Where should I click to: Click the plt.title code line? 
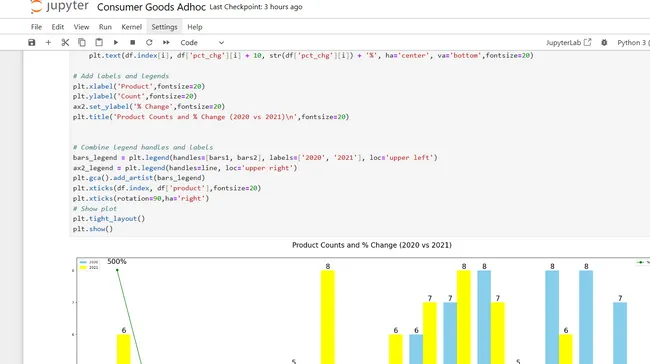pos(211,117)
